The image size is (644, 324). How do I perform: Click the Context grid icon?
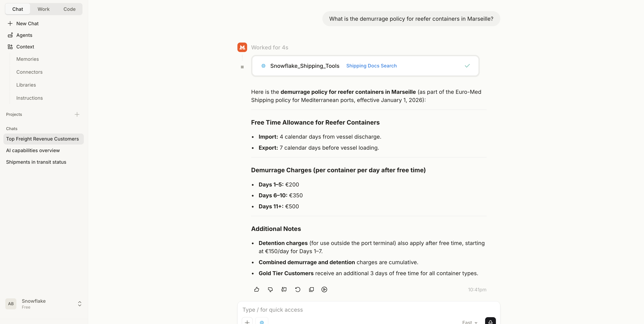[x=10, y=47]
